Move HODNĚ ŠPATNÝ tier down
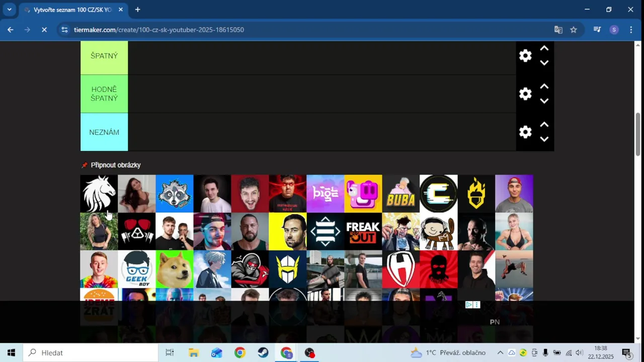The width and height of the screenshot is (644, 362). pyautogui.click(x=544, y=101)
